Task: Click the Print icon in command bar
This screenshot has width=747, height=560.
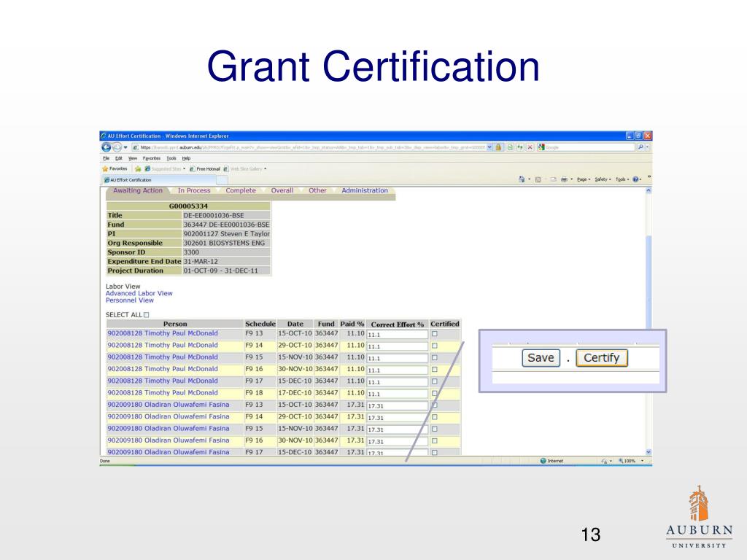Action: click(x=564, y=179)
